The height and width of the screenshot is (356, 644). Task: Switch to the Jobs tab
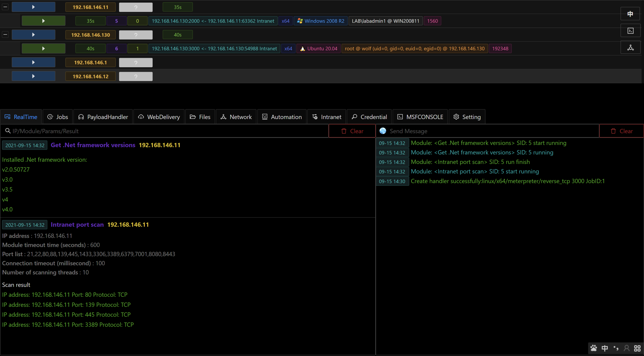tap(58, 117)
